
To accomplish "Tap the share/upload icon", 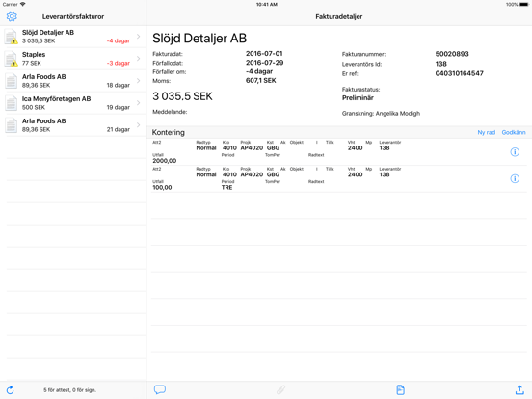I will (x=519, y=389).
